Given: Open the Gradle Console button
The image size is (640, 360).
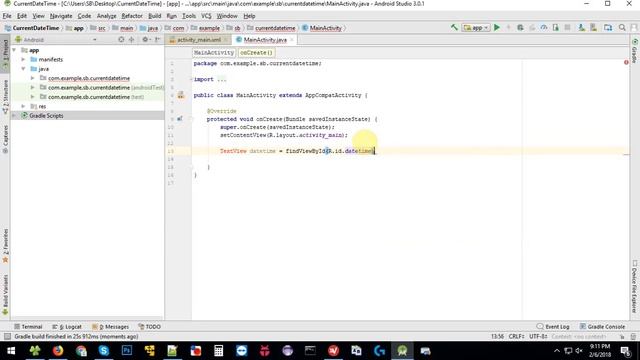Looking at the screenshot, I should 602,327.
